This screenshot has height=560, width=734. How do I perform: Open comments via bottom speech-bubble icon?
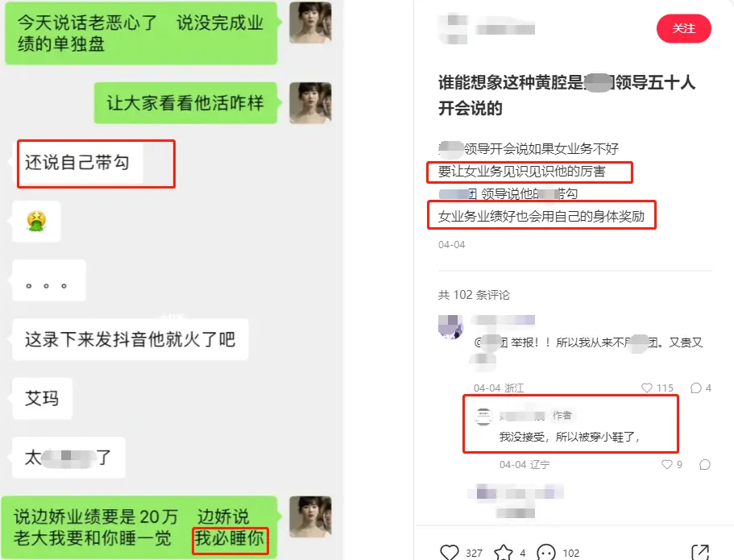click(546, 553)
